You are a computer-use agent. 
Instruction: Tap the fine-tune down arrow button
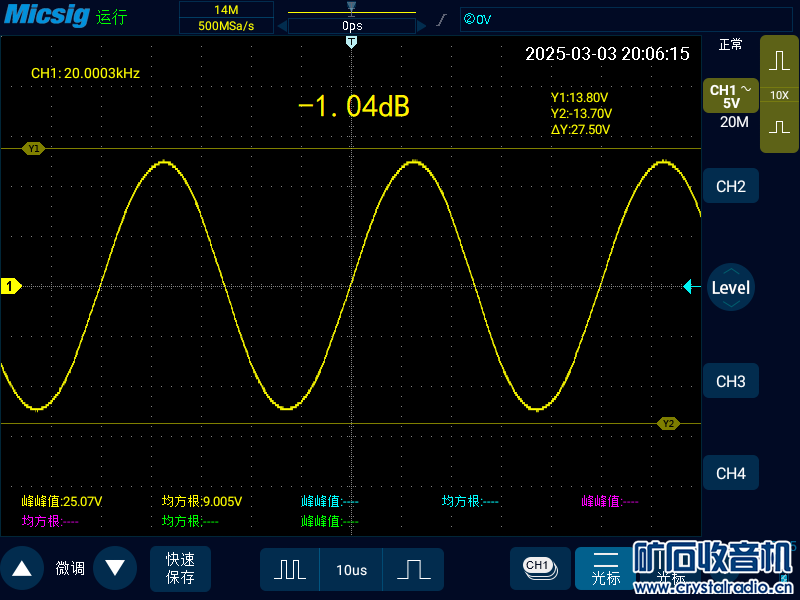point(115,568)
